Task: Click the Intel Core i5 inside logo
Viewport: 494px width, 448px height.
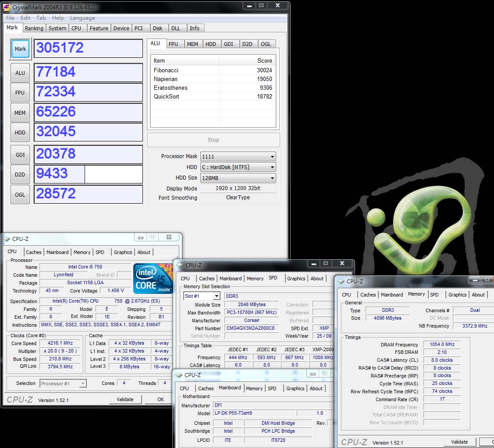Action: (153, 279)
